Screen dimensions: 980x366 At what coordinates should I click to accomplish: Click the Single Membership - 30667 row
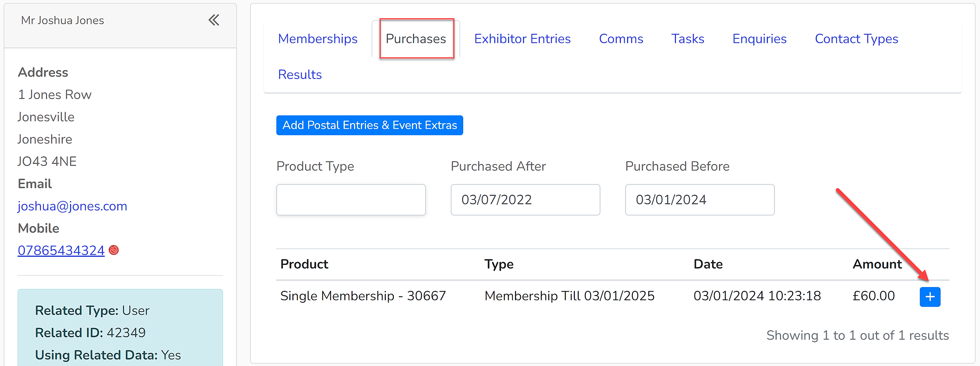pyautogui.click(x=612, y=296)
